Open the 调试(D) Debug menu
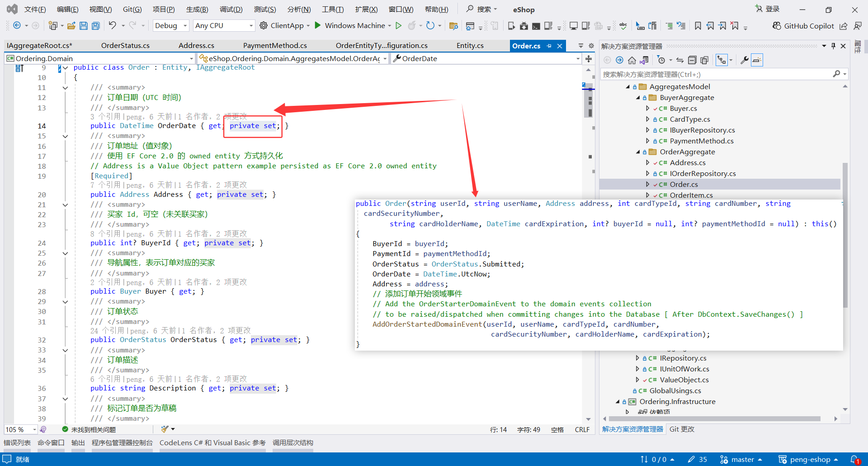868x466 pixels. pyautogui.click(x=231, y=10)
